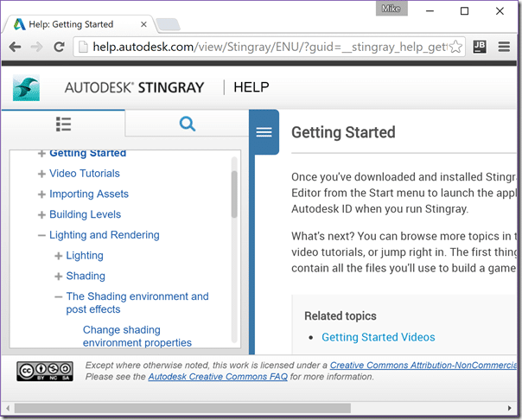Switch to the table of contents tab
This screenshot has width=522, height=420.
point(63,124)
